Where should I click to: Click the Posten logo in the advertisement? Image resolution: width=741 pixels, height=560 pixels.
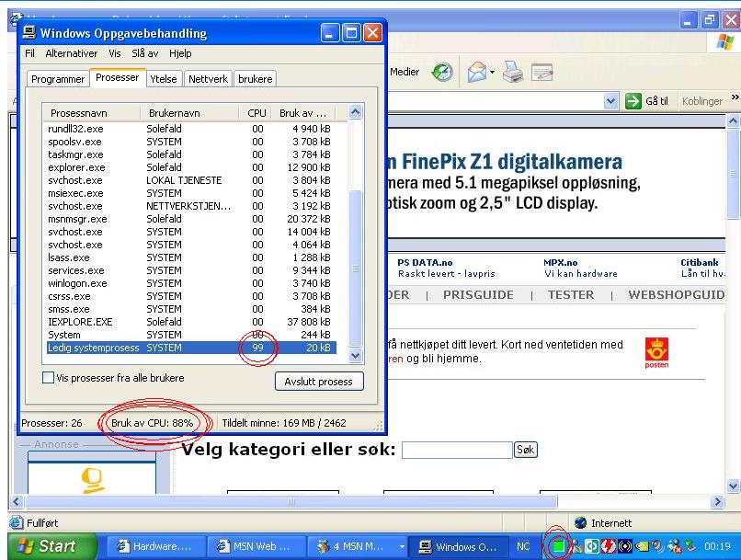pos(657,352)
